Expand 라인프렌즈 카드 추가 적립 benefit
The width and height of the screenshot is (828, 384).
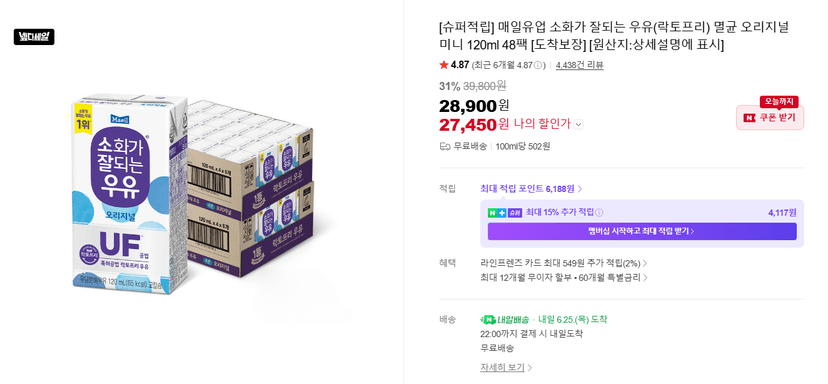564,263
